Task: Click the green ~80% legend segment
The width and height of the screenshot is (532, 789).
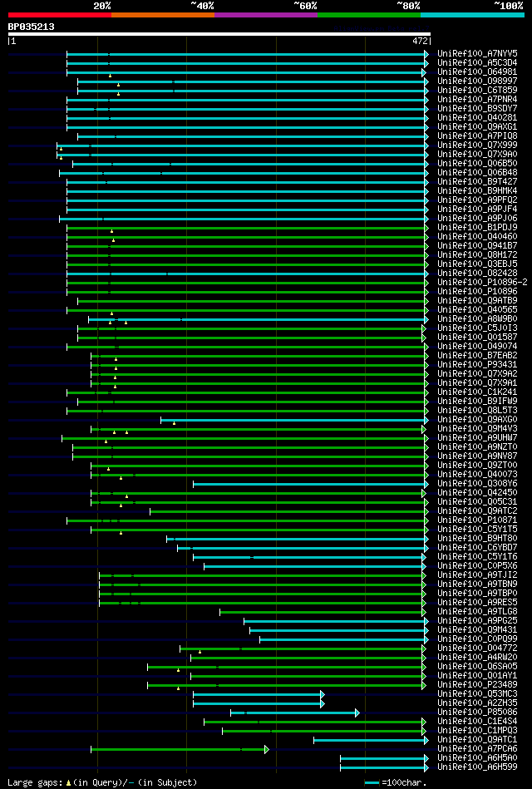Action: [369, 15]
